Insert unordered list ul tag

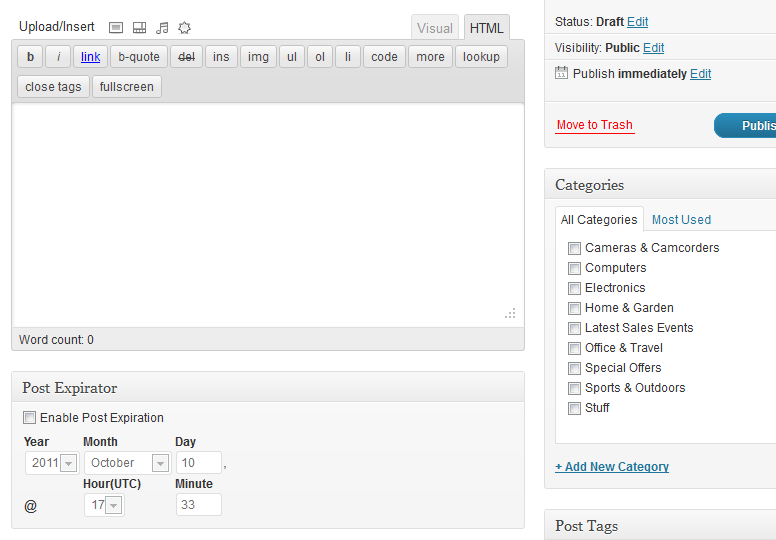(x=292, y=57)
